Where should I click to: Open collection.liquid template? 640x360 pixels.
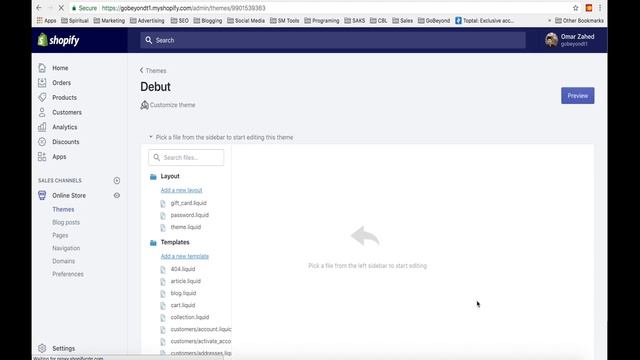190,317
